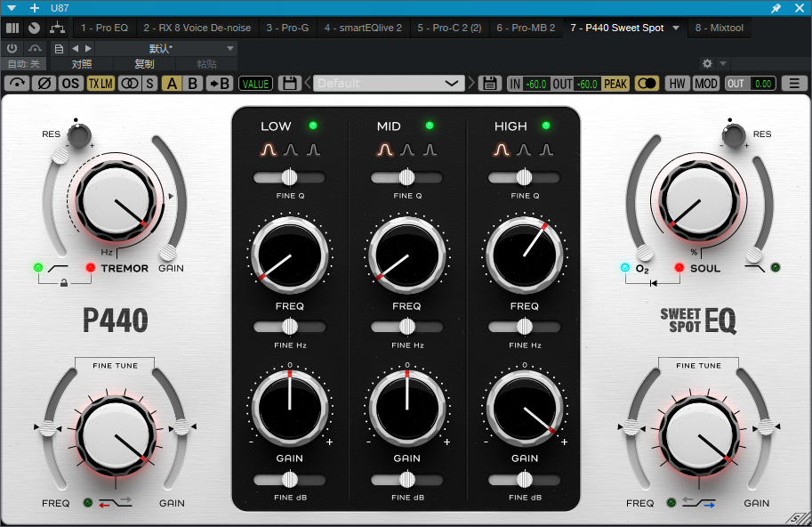Screen dimensions: 812x527
Task: Click the MID band FINE Hz slider
Action: (407, 327)
